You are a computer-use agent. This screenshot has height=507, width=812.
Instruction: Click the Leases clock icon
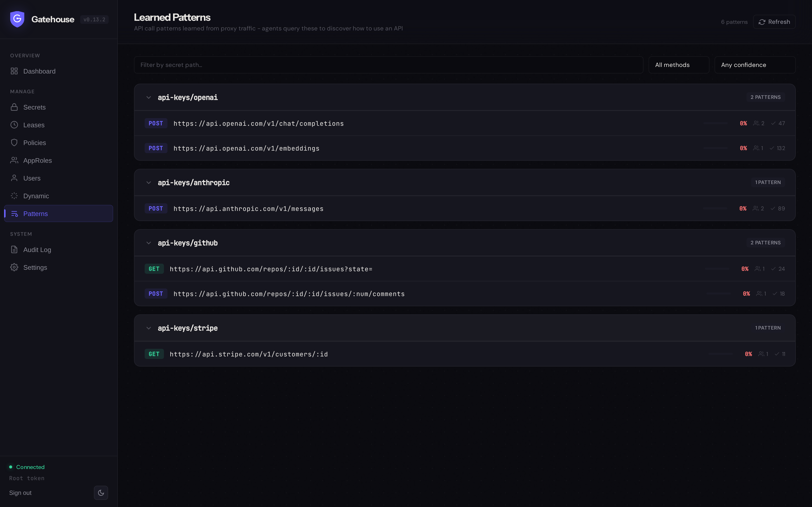pyautogui.click(x=14, y=125)
